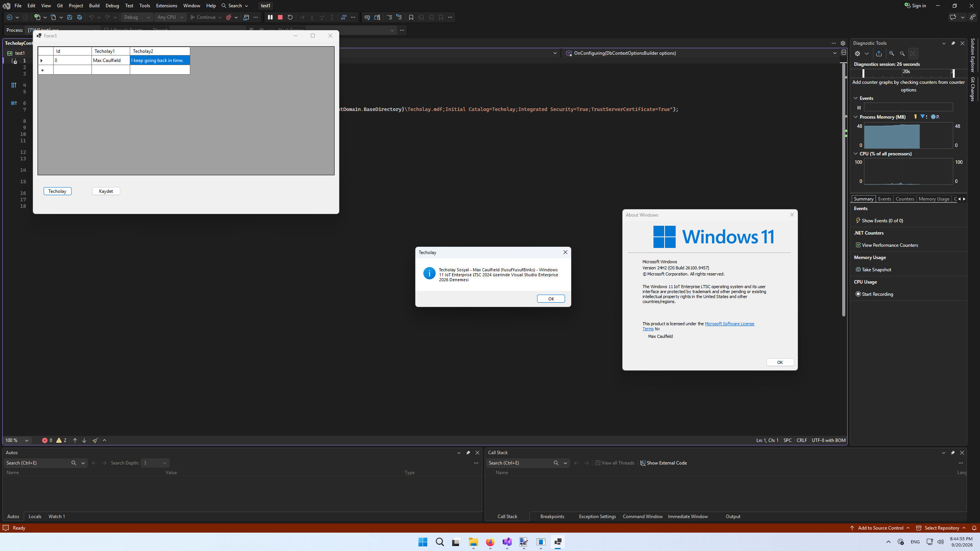Screen dimensions: 980x551
Task: Click the Techolay button in Form1
Action: point(57,191)
